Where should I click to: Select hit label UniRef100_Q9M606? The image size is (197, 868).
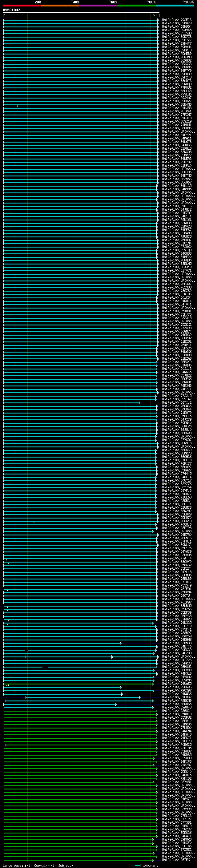click(x=177, y=687)
